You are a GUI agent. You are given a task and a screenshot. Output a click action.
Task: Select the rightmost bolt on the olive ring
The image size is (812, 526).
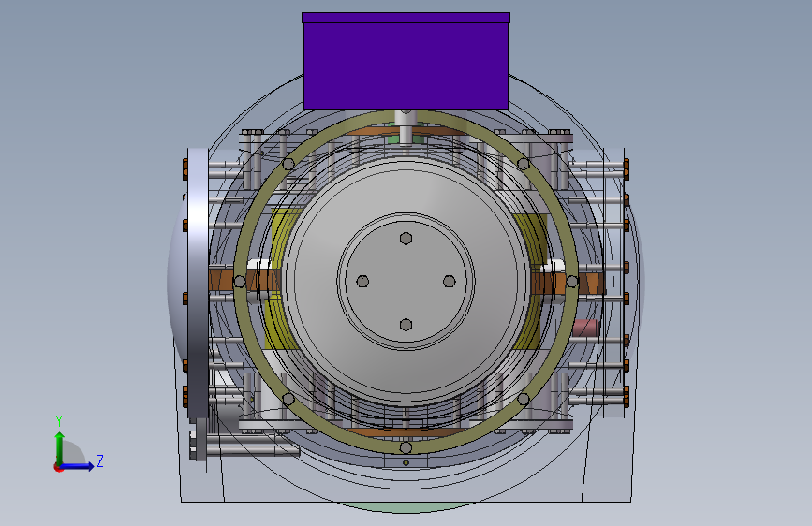pos(572,281)
